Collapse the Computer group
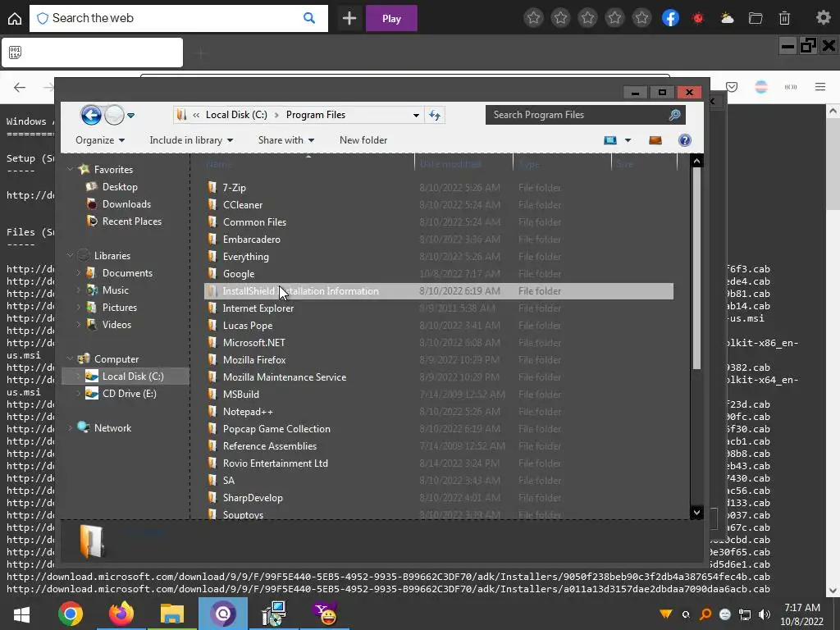The image size is (840, 630). click(71, 359)
